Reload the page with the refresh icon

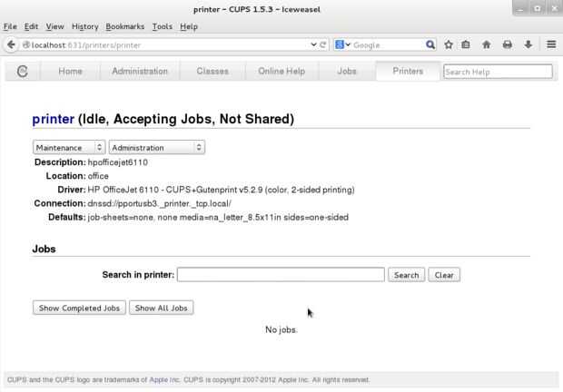323,44
